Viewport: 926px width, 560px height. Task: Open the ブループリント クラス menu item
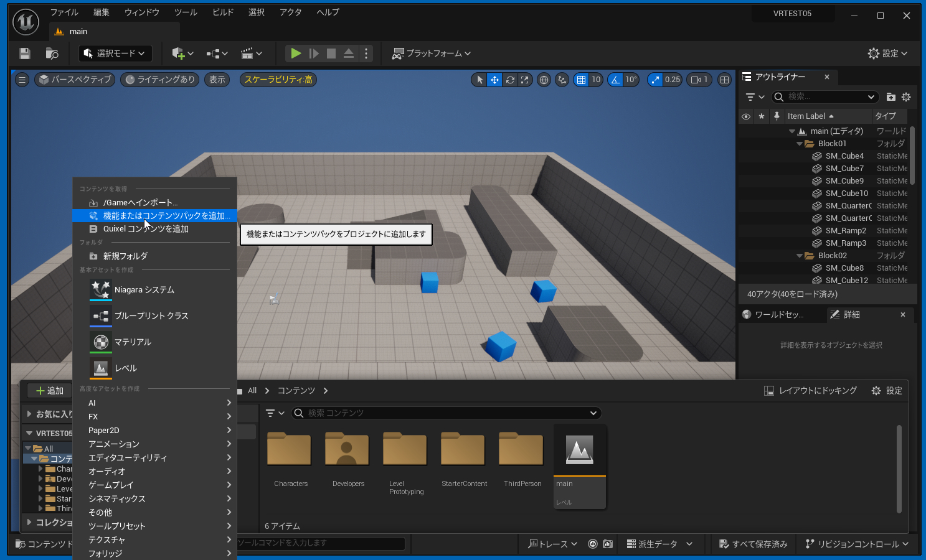(151, 316)
